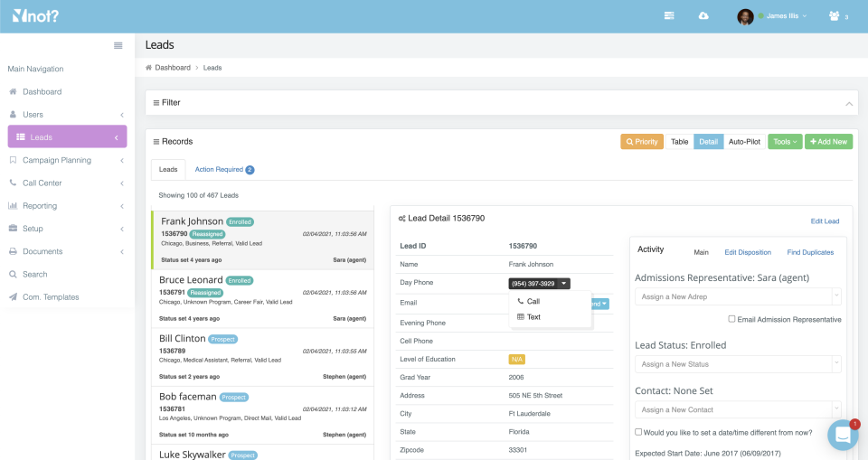868x460 pixels.
Task: Open Find Duplicates tab
Action: pos(810,252)
